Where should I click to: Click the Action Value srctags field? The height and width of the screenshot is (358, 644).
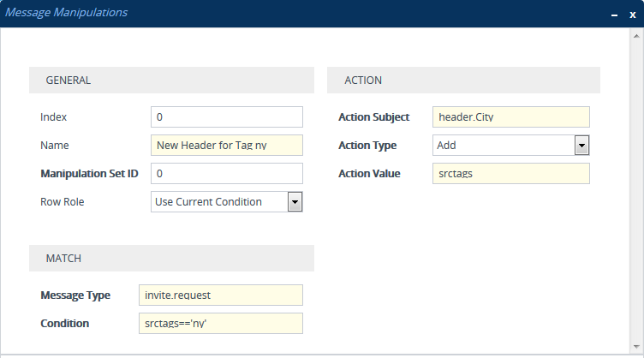pyautogui.click(x=511, y=174)
